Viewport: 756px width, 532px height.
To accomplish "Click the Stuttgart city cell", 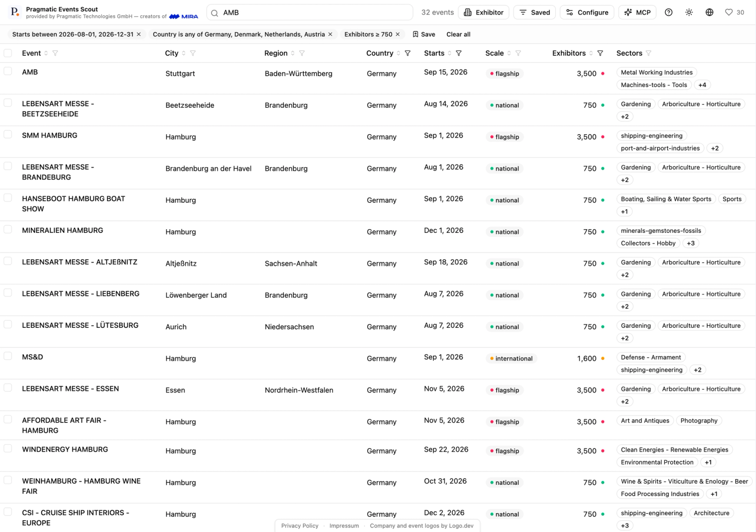I will coord(180,74).
